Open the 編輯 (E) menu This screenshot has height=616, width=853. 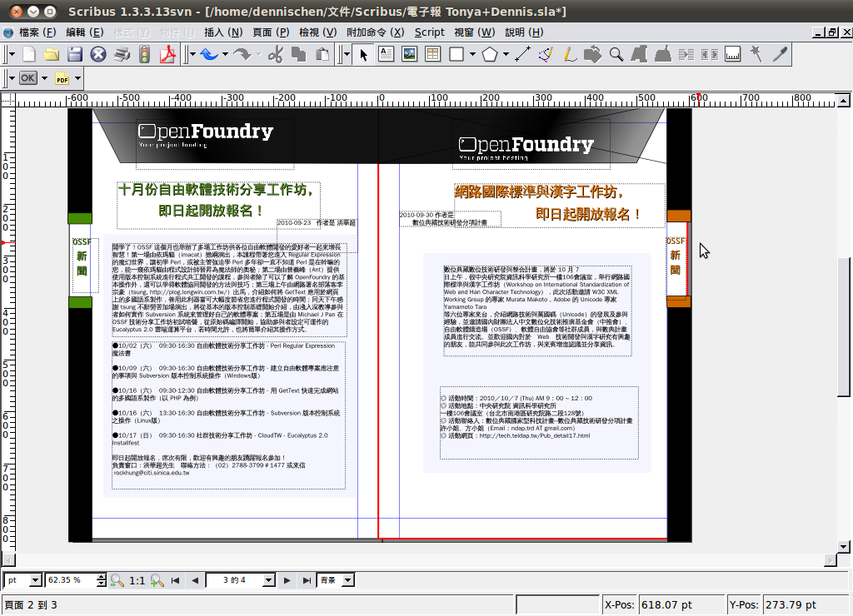pyautogui.click(x=84, y=32)
